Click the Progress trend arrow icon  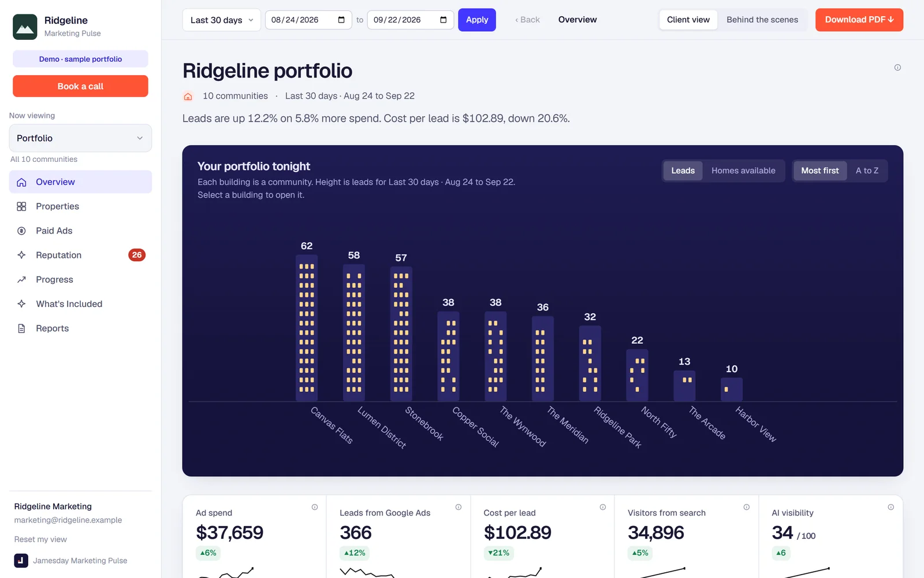(21, 280)
